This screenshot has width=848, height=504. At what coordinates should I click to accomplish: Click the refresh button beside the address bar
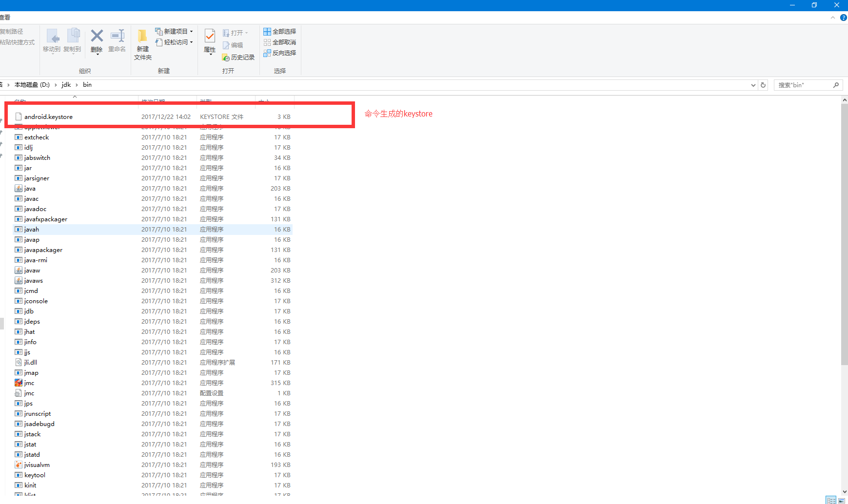point(763,85)
